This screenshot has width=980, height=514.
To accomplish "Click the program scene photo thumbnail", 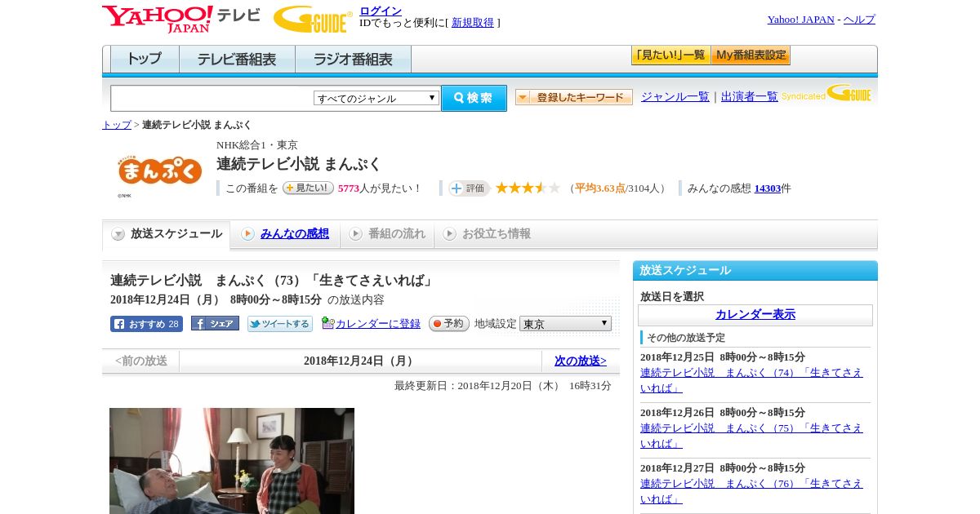I will (232, 461).
